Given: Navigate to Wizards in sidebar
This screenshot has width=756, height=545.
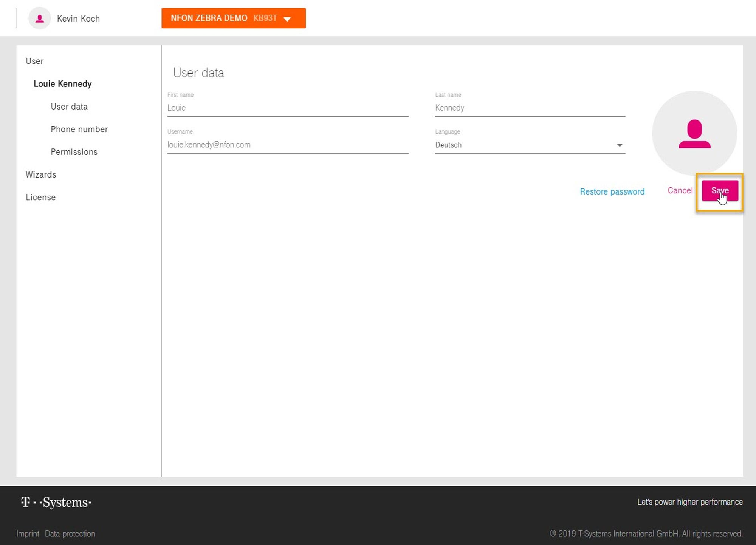Looking at the screenshot, I should coord(41,174).
